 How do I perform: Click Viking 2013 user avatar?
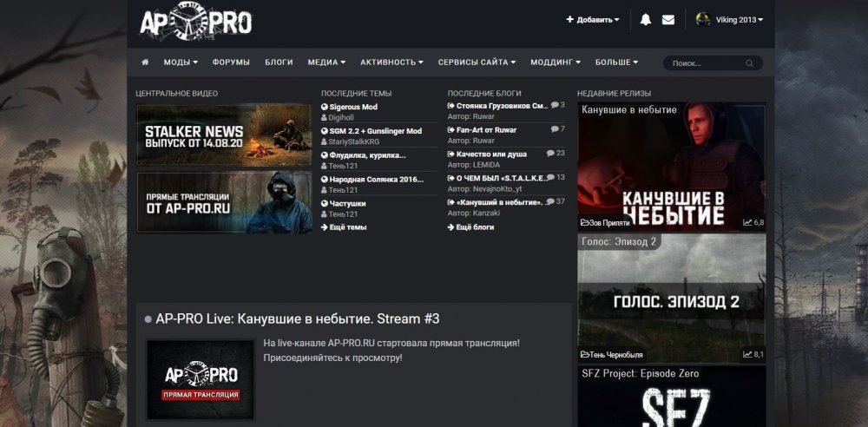(x=703, y=19)
